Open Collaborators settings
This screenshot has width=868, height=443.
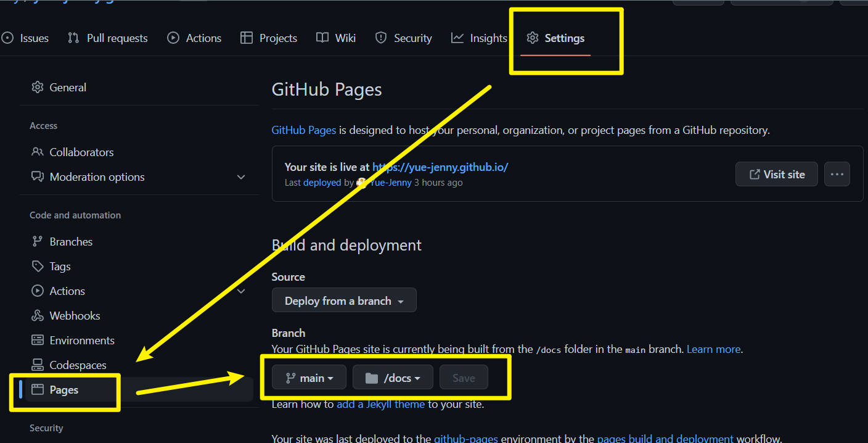pyautogui.click(x=139, y=152)
